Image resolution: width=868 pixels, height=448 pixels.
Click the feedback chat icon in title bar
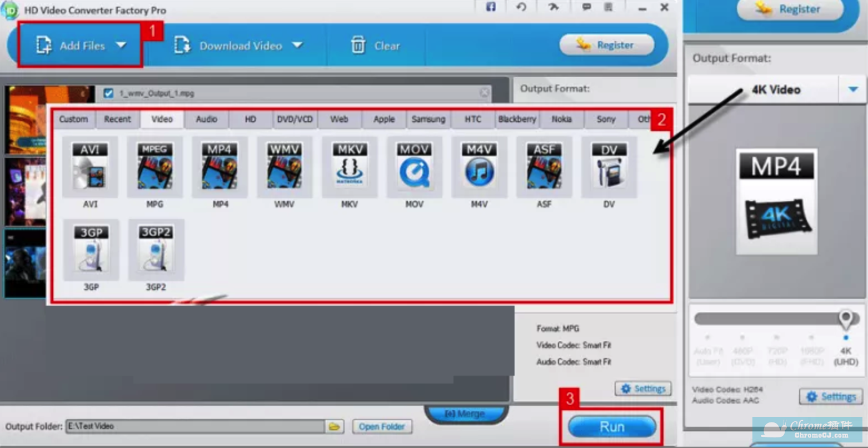click(586, 7)
